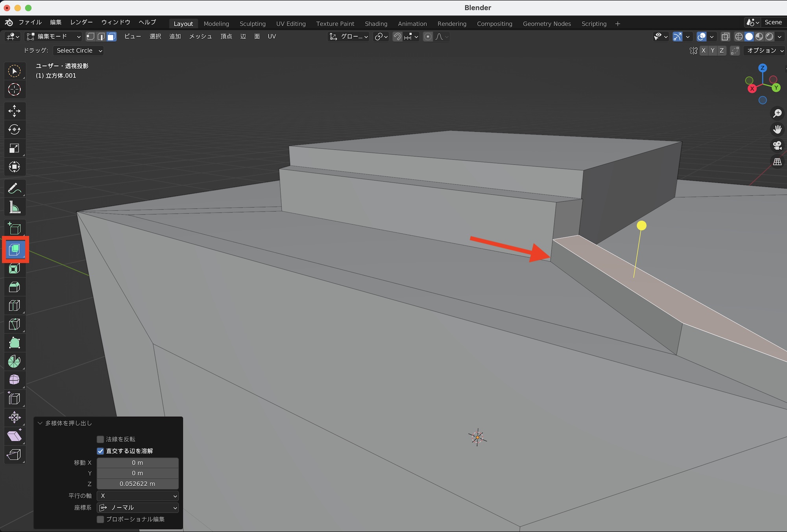Select the Move tool
The height and width of the screenshot is (532, 787).
click(15, 111)
